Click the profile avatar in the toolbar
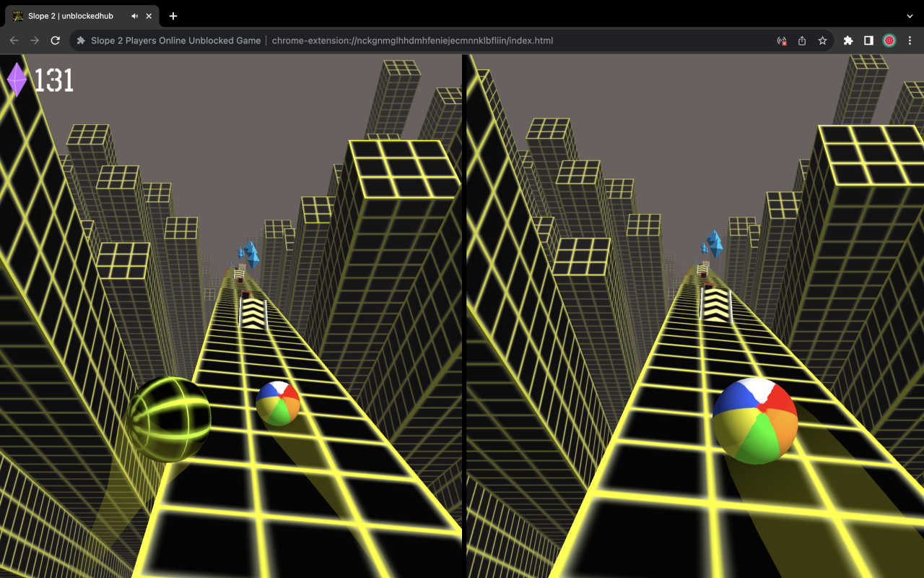This screenshot has width=924, height=578. click(889, 40)
